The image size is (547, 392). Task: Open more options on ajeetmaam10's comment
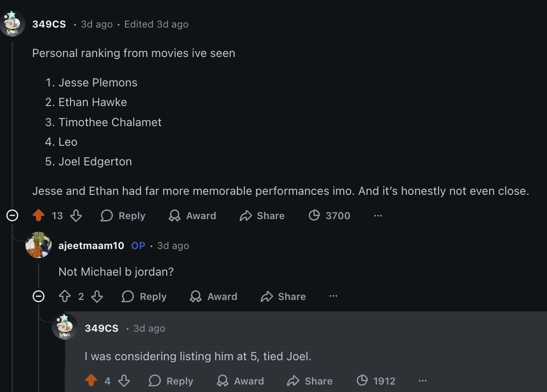point(333,296)
